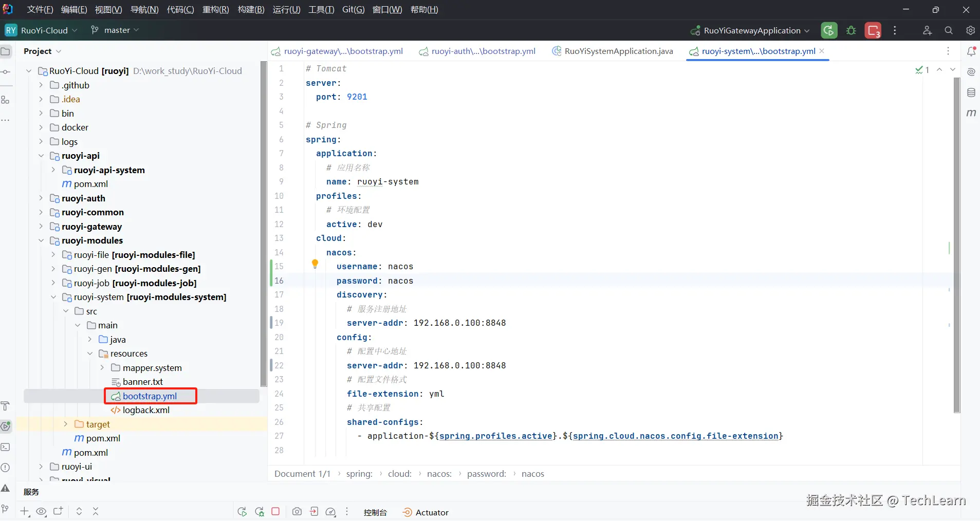Click the green Rerun application button
This screenshot has height=521, width=980.
pyautogui.click(x=828, y=30)
